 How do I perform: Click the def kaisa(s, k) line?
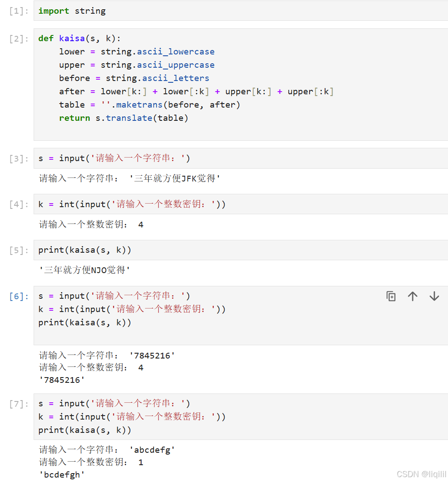click(x=80, y=39)
